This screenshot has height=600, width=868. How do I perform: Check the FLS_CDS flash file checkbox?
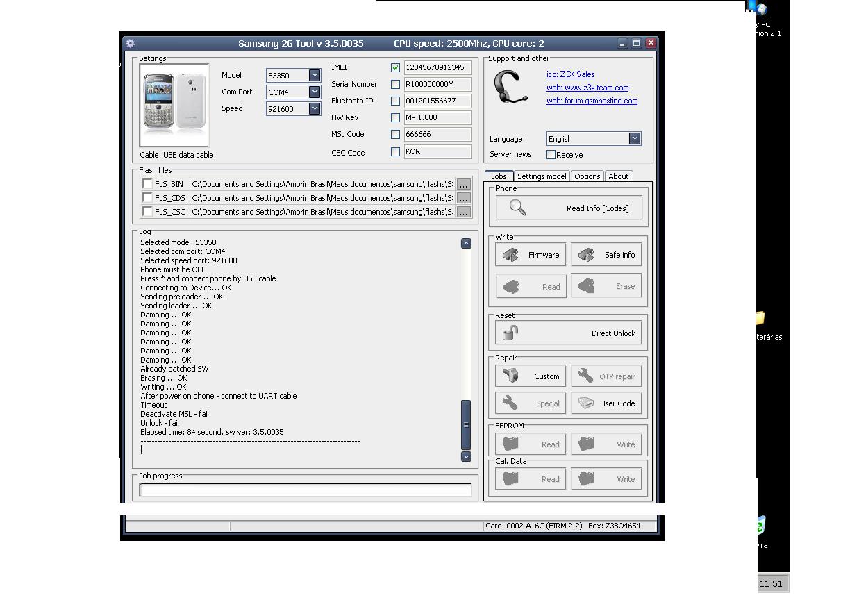pyautogui.click(x=147, y=198)
